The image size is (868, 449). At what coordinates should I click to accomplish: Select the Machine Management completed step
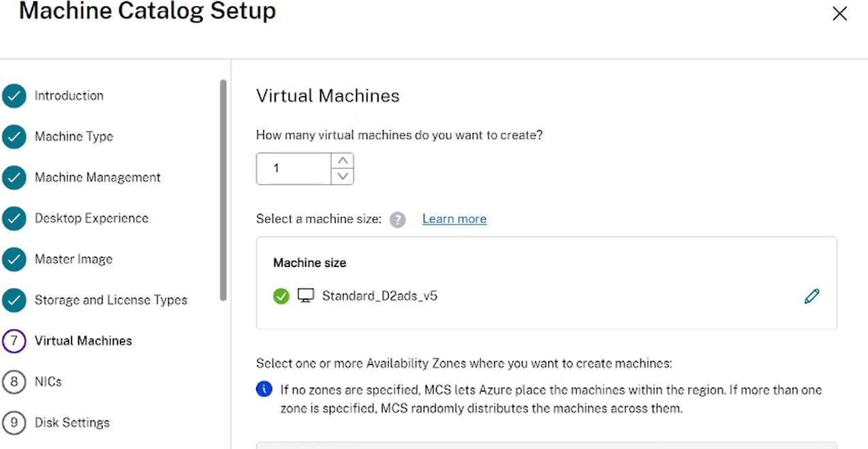pos(14,178)
